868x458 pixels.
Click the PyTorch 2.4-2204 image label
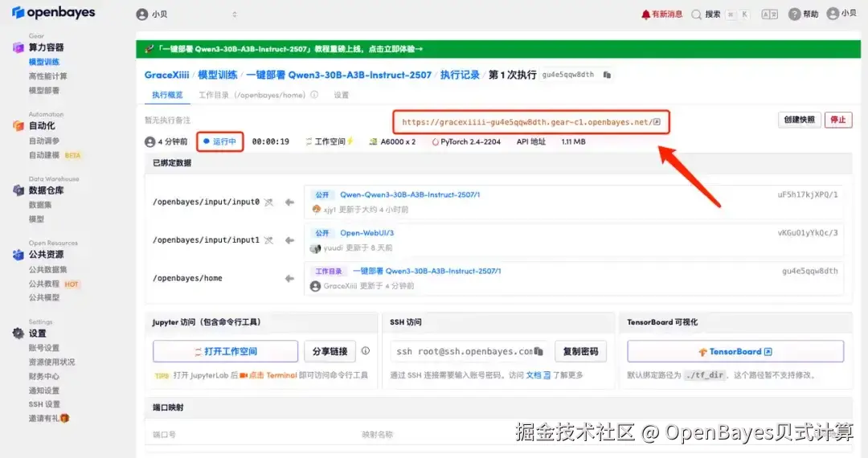tap(466, 141)
